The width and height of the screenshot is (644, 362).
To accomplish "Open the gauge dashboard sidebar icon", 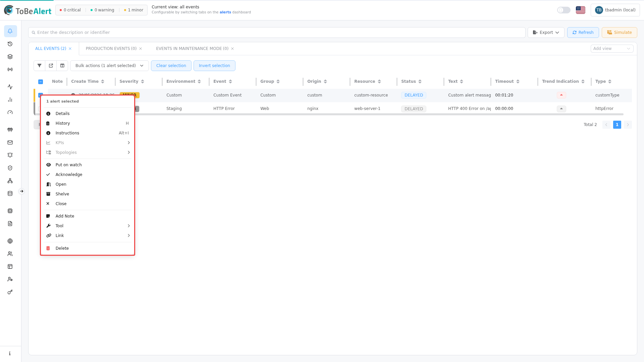I will pos(10,112).
